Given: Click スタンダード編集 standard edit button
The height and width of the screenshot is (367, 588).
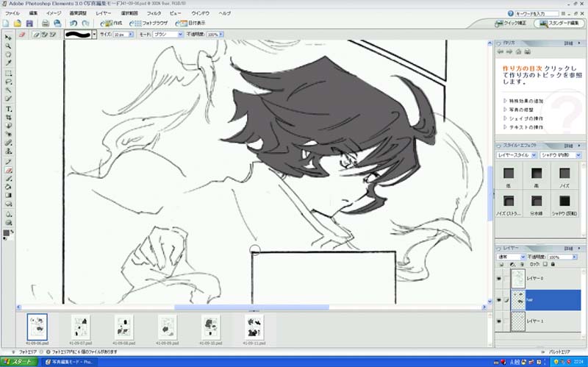Looking at the screenshot, I should tap(559, 24).
